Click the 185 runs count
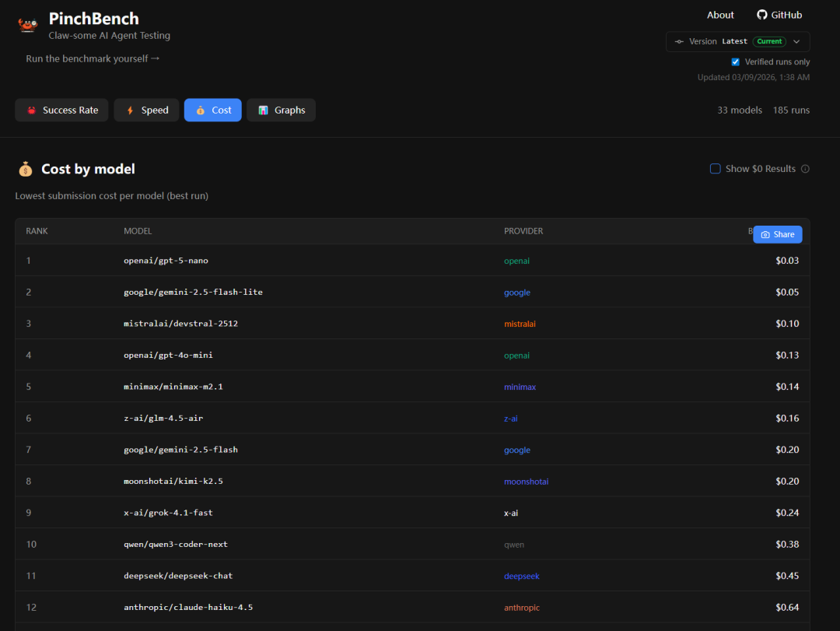Viewport: 840px width, 631px height. [x=791, y=110]
